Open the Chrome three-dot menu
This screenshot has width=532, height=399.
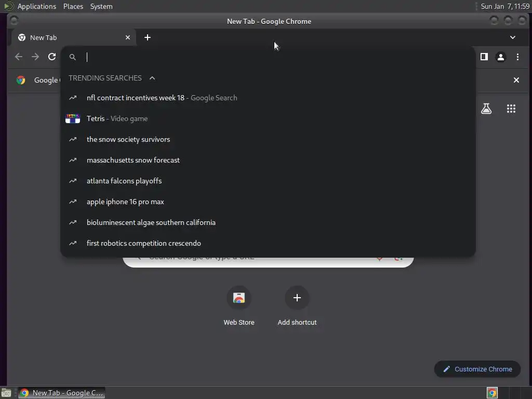[x=517, y=57]
